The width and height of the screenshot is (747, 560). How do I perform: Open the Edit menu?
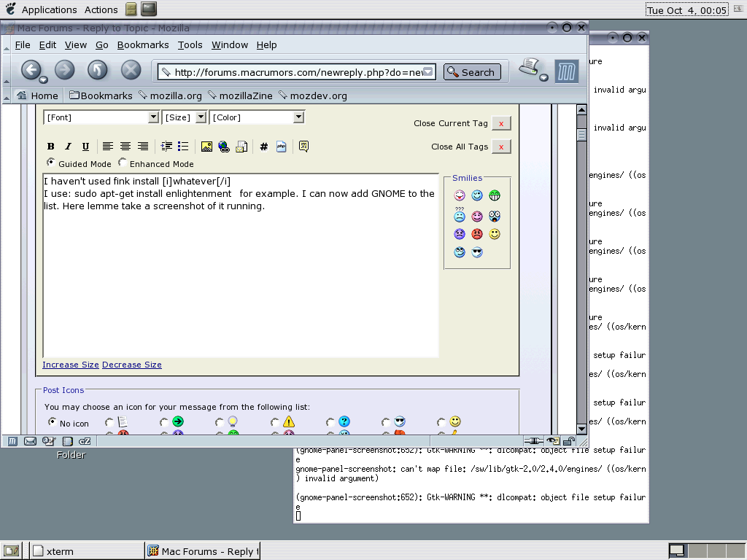click(x=47, y=44)
